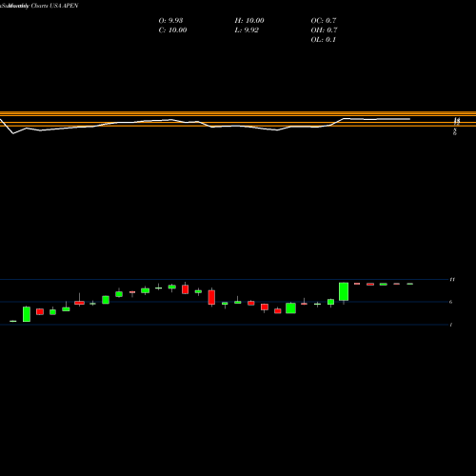Click the 'OL: 0.1' reading
The image size is (476, 476).
tap(324, 40)
